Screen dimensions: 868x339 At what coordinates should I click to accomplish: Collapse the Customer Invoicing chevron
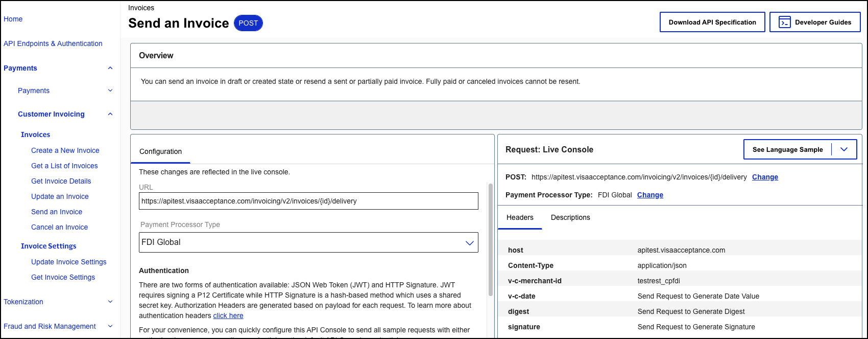click(110, 114)
